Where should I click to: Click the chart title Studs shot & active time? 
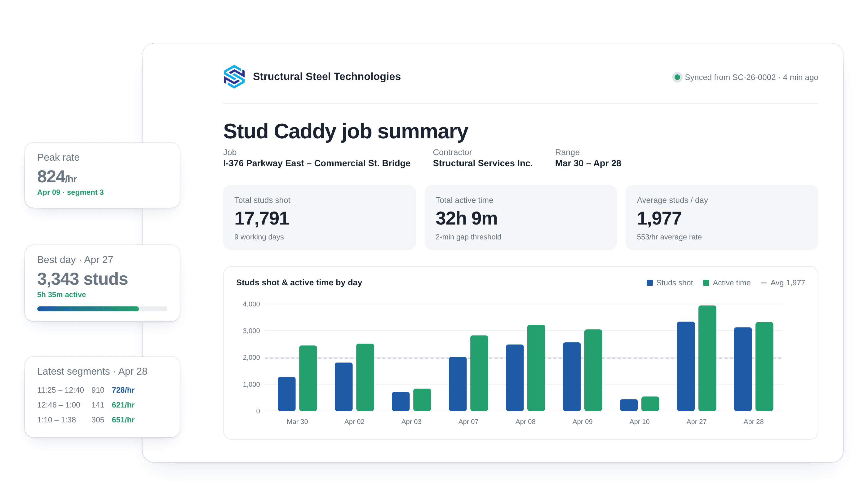(x=299, y=283)
